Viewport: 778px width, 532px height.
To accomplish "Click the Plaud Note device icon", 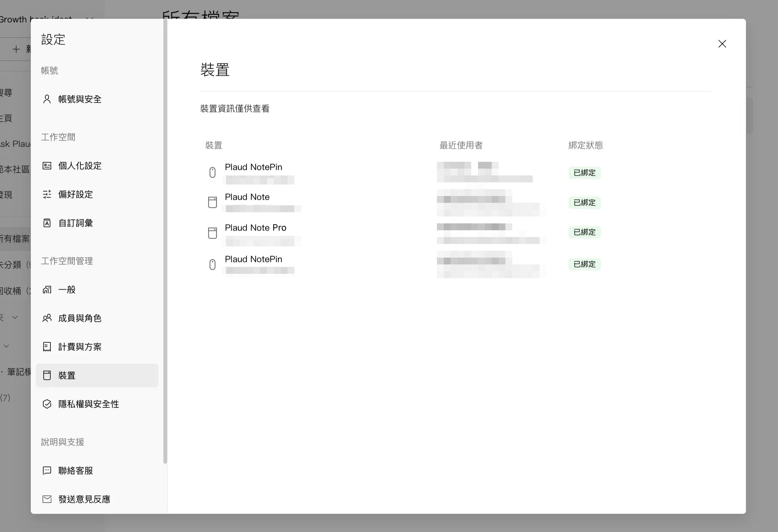I will [212, 202].
